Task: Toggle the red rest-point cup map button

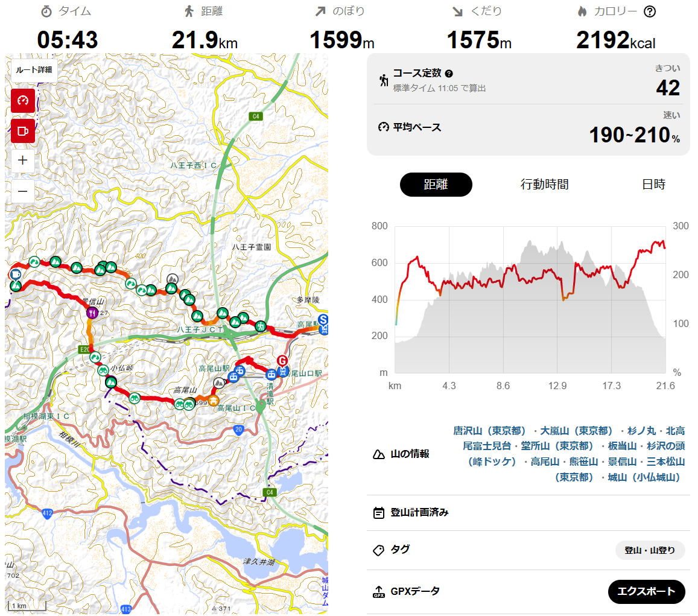Action: (x=23, y=131)
